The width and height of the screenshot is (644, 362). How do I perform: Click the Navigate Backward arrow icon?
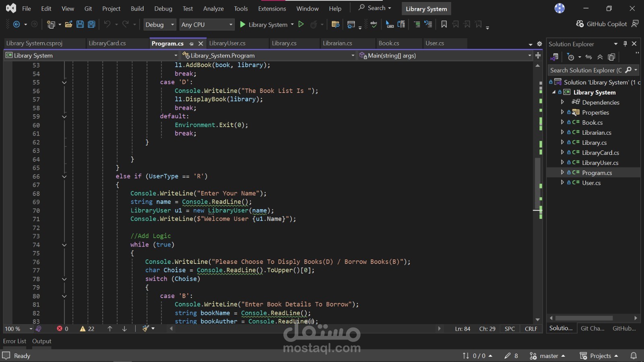tap(17, 25)
